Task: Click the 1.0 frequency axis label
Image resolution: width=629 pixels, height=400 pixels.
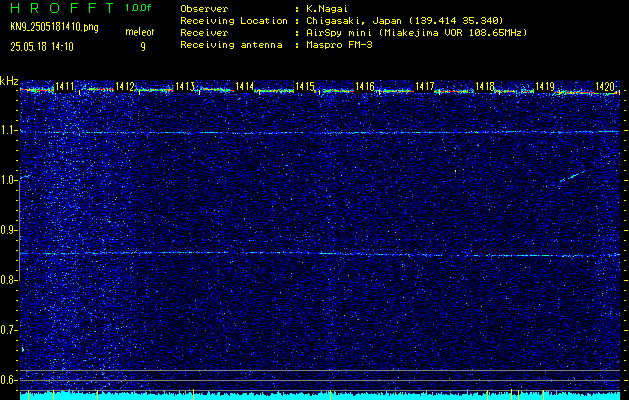Action: click(8, 181)
